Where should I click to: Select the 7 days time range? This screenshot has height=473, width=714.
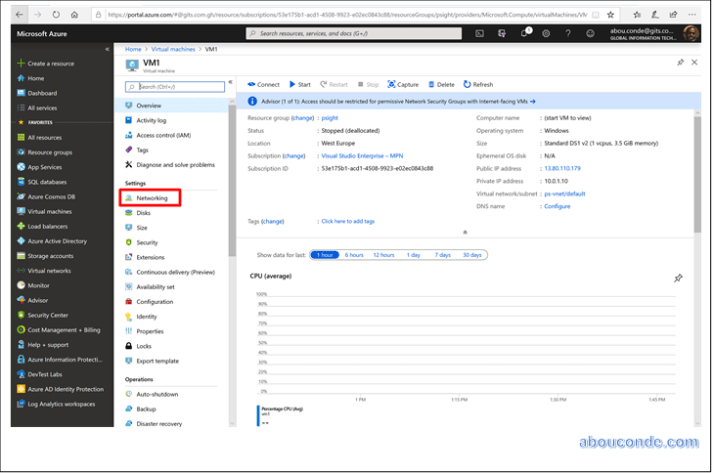pos(442,255)
